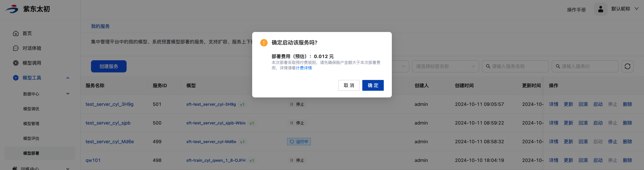Click the 模型工具 cube icon
The width and height of the screenshot is (644, 170).
16,78
